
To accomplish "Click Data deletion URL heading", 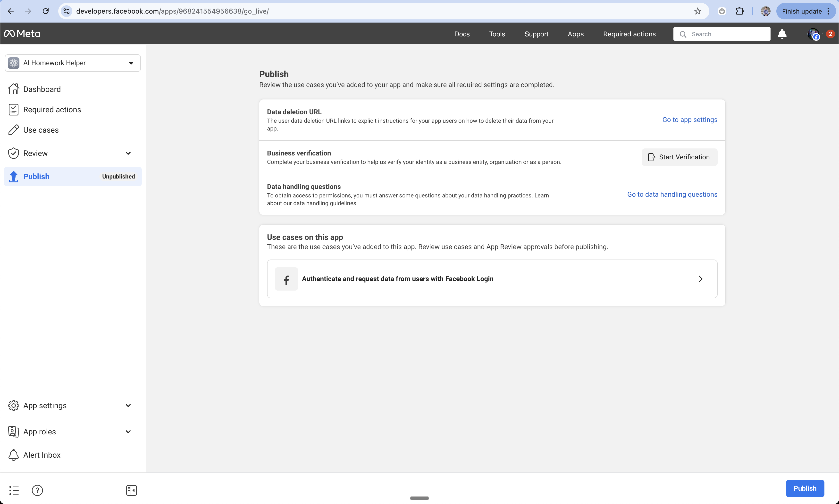I will (294, 112).
